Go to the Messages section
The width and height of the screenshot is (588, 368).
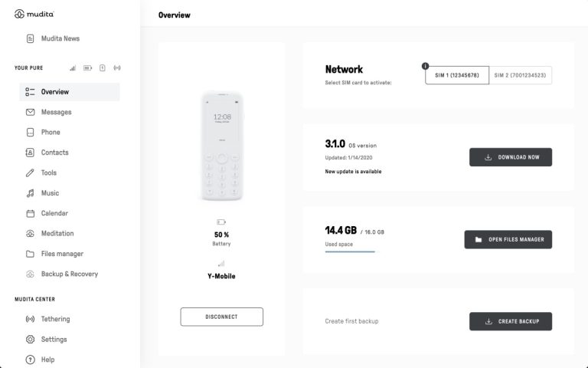[56, 112]
